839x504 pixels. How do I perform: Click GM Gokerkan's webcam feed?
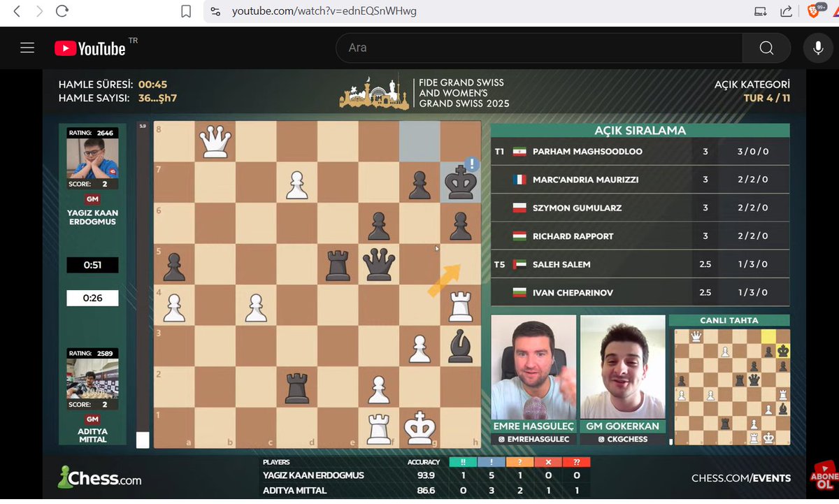click(622, 367)
